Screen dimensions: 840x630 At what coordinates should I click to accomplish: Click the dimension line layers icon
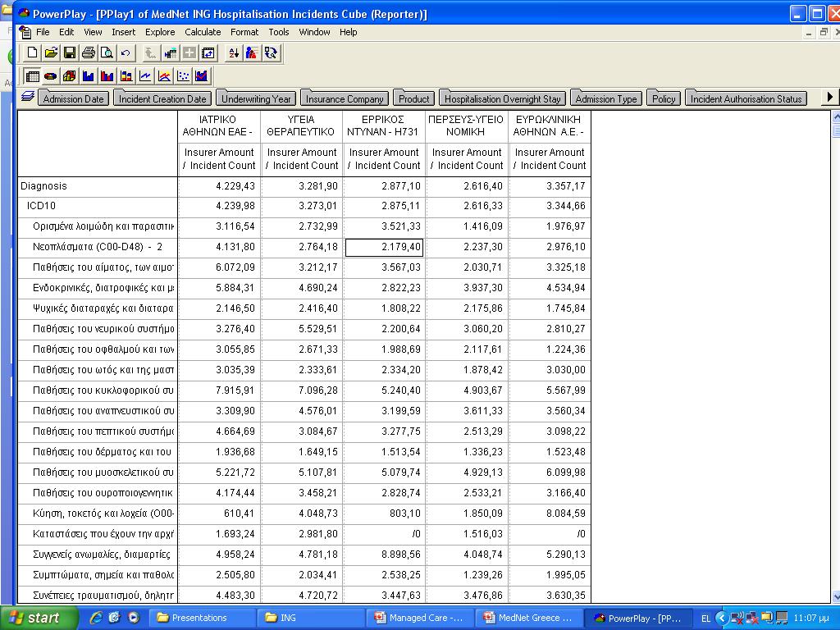pos(28,97)
